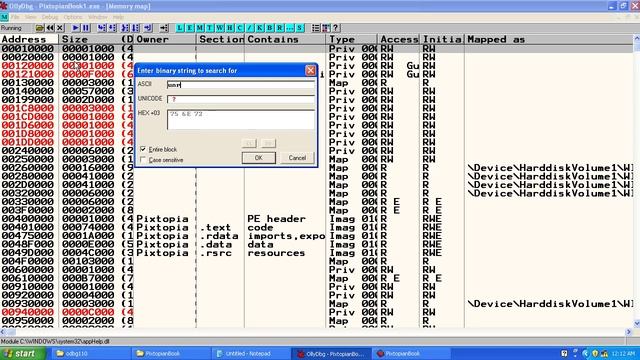The height and width of the screenshot is (360, 640).
Task: Open Memory map via M toolbar button
Action: click(x=200, y=28)
